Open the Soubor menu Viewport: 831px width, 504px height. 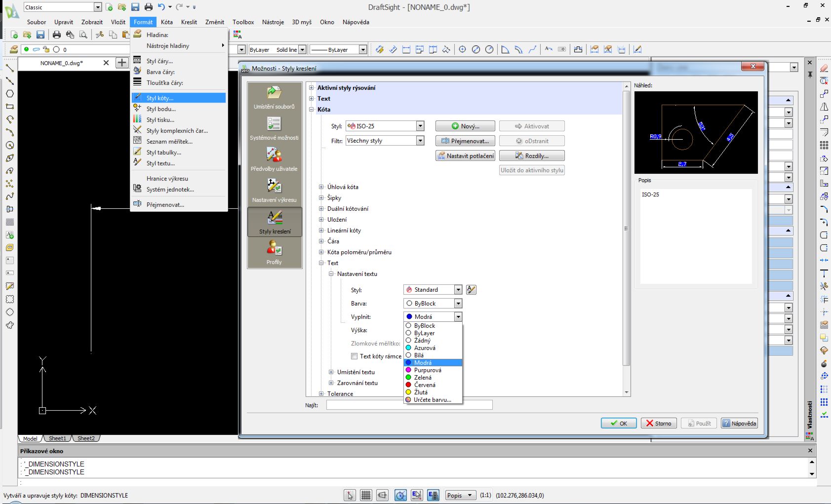[x=37, y=22]
